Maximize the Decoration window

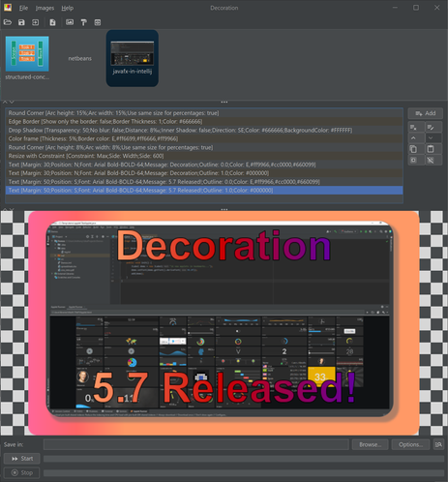point(416,8)
